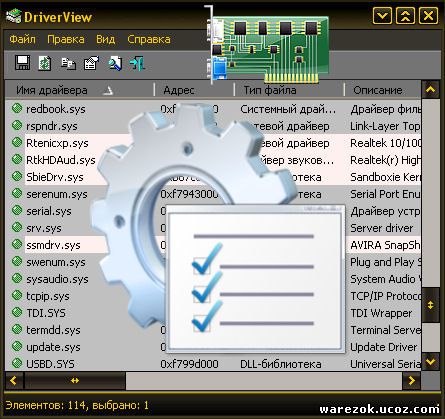Select the termdd.sys driver name
The width and height of the screenshot is (445, 419).
pyautogui.click(x=53, y=330)
